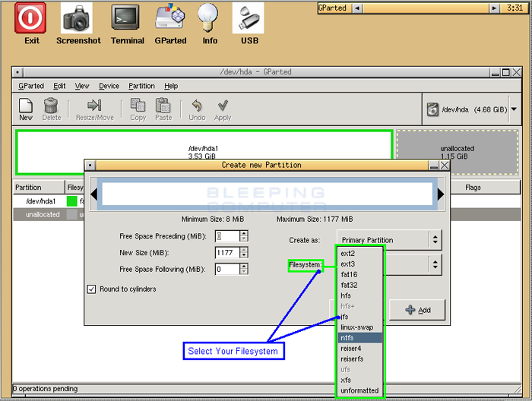
Task: Click the green fat filesystem color swatch for /dev/hda1
Action: pos(72,201)
